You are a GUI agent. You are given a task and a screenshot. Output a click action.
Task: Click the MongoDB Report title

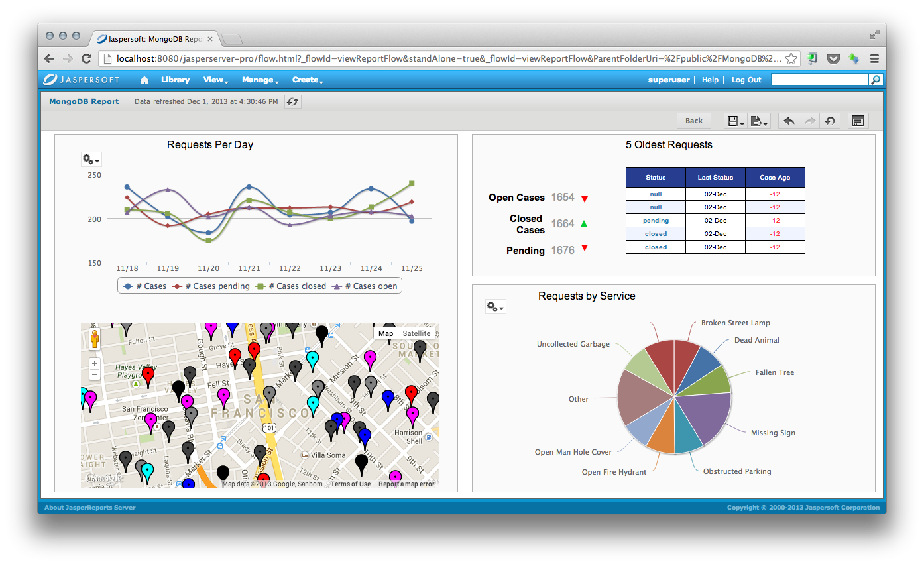pyautogui.click(x=84, y=101)
